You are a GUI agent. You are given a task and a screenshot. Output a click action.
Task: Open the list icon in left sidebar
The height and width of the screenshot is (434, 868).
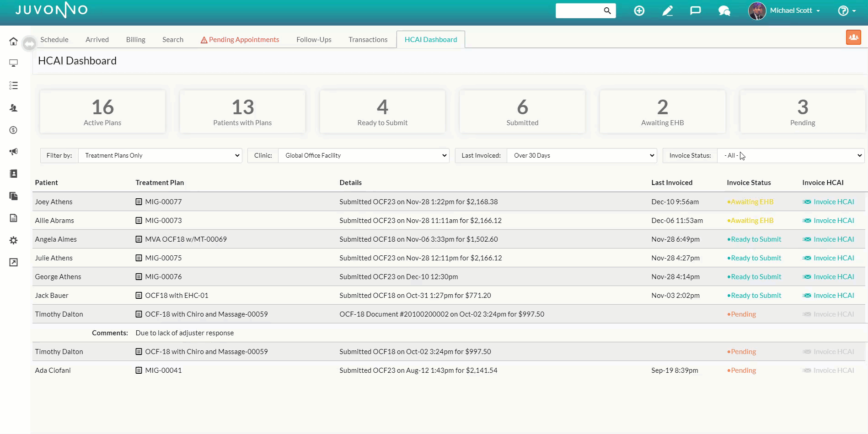pos(13,85)
